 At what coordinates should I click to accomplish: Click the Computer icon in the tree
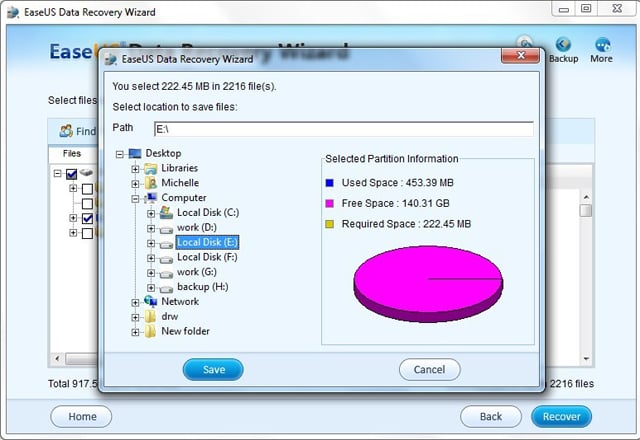point(151,198)
